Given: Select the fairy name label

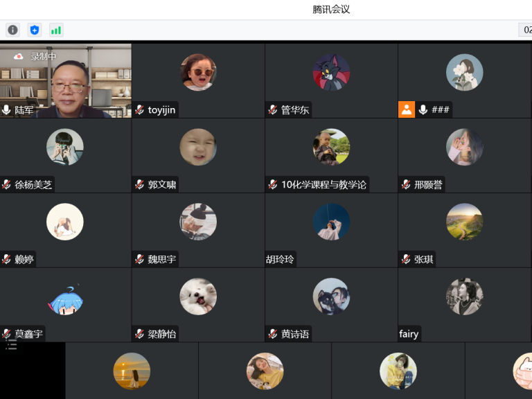Looking at the screenshot, I should pyautogui.click(x=409, y=334).
